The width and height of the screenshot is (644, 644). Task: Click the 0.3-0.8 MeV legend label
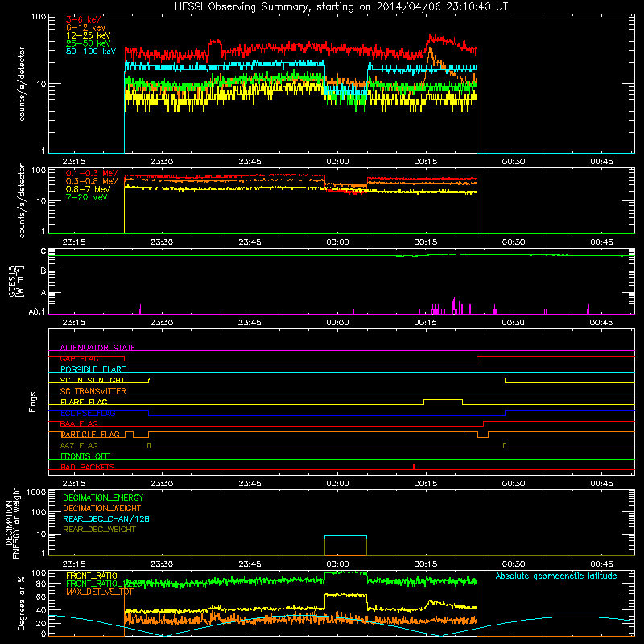coord(92,181)
